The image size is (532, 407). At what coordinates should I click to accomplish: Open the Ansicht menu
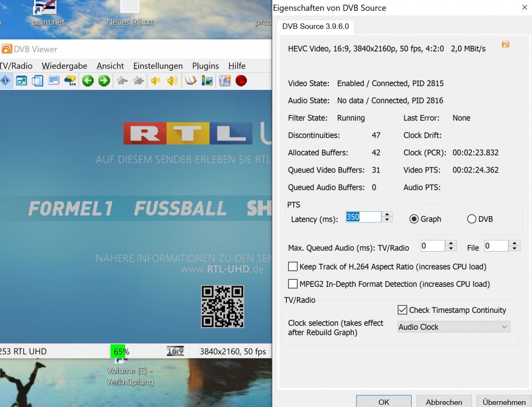click(x=110, y=66)
